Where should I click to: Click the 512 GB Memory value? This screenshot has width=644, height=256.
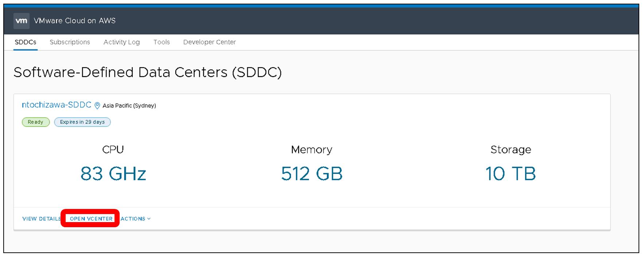[x=312, y=174]
